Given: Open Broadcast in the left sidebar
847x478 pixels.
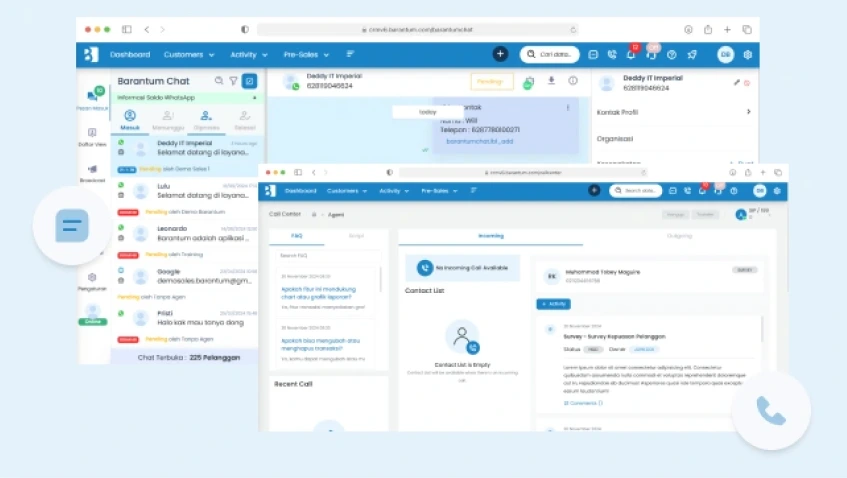Looking at the screenshot, I should point(92,174).
